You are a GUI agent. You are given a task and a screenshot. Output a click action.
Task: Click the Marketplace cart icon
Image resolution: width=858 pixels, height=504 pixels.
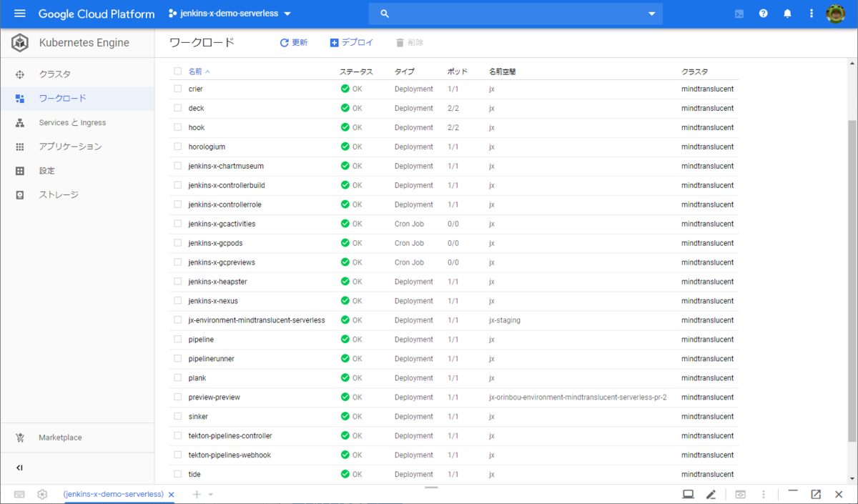pos(20,438)
